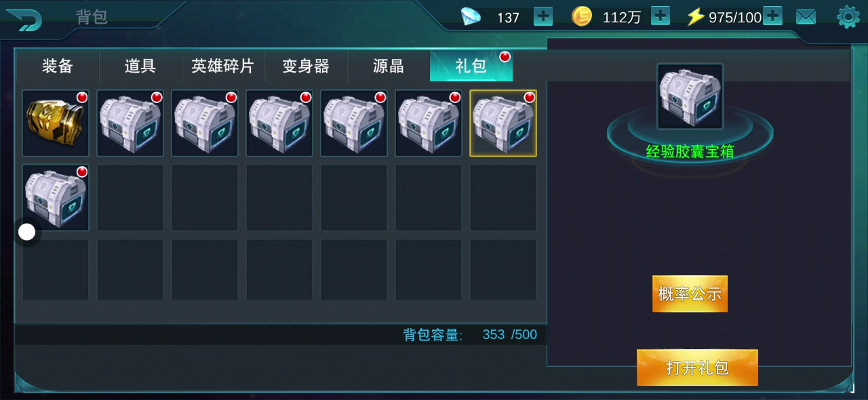Viewport: 868px width, 400px height.
Task: Tap the diamond currency icon
Action: (471, 17)
